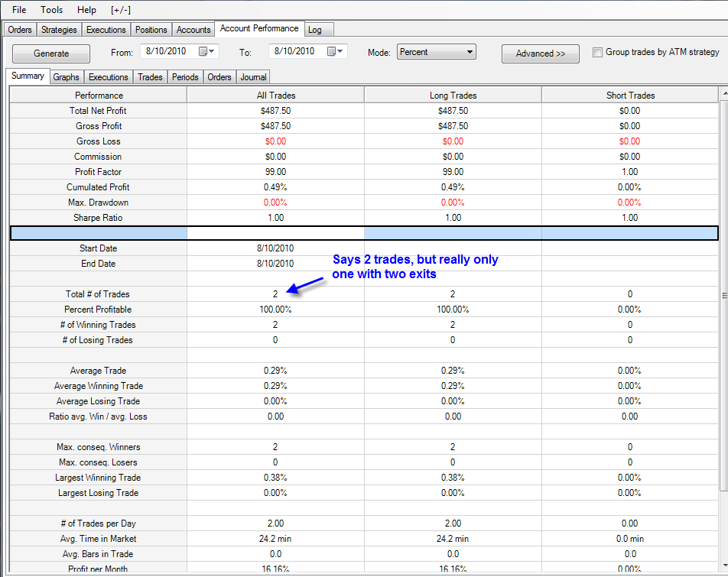Viewport: 728px width, 577px height.
Task: Enable Group trades by ATM strategy
Action: tap(597, 53)
